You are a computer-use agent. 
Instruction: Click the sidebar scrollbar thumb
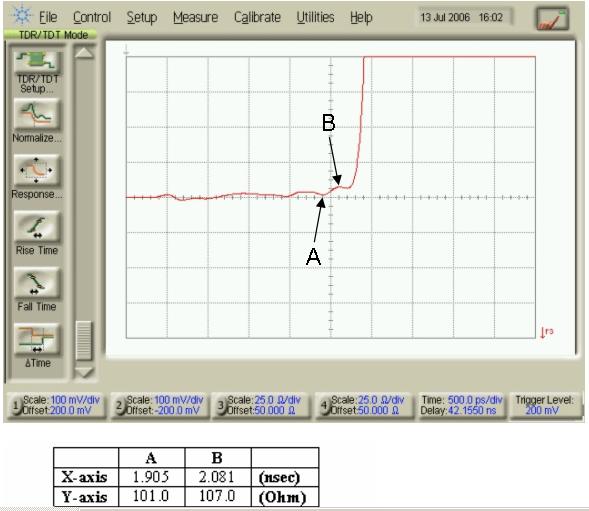click(x=84, y=341)
